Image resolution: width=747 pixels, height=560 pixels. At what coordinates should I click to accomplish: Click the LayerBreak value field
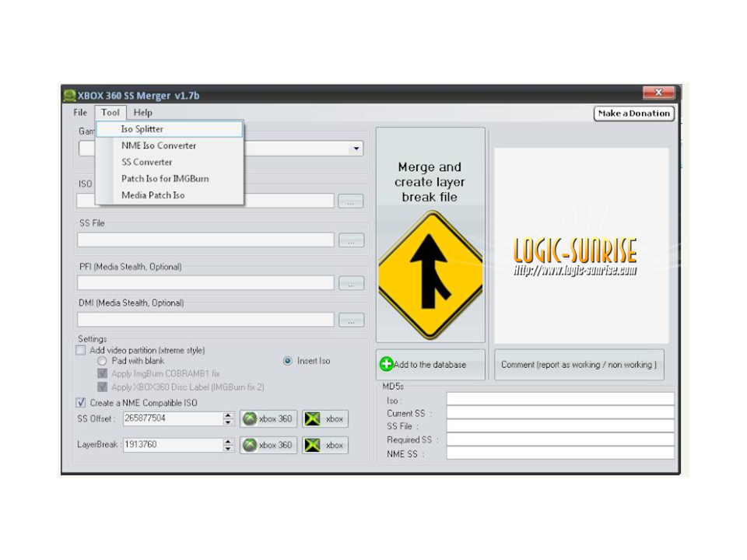pos(173,445)
